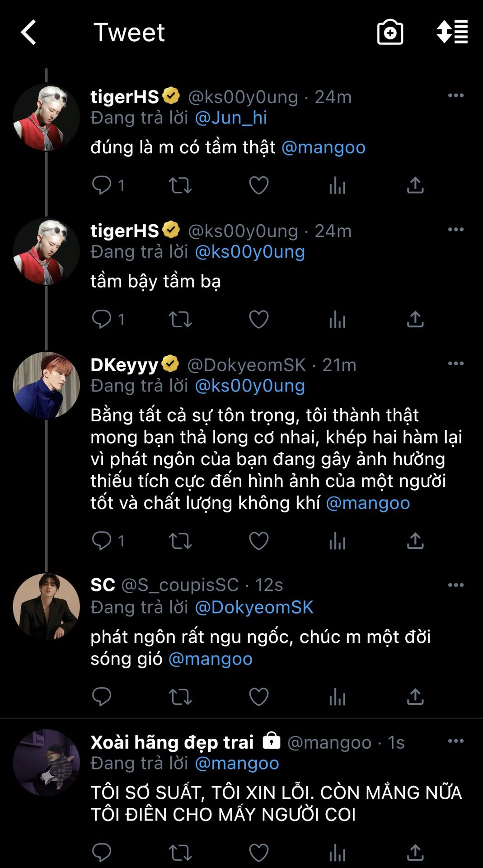Open SC's profile avatar
This screenshot has height=868, width=483.
[x=46, y=607]
